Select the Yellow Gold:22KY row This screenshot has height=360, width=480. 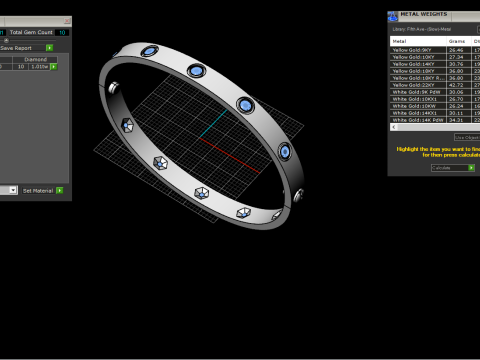coord(435,85)
